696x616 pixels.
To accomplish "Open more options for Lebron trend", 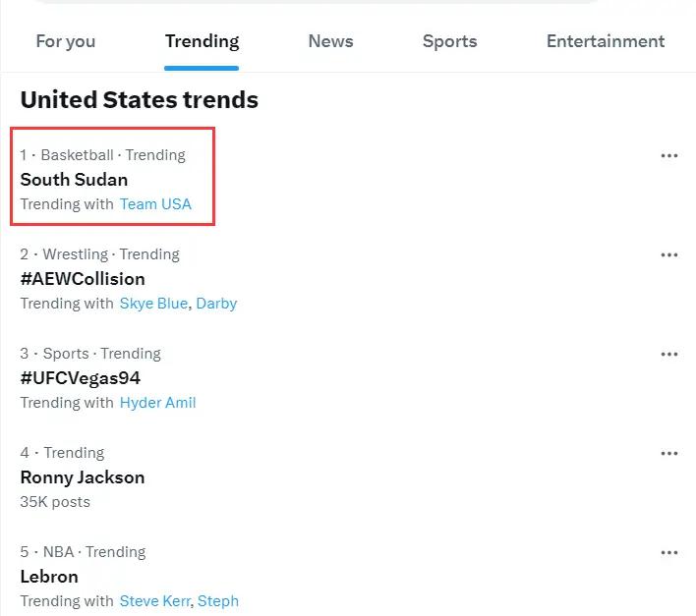I will 669,552.
